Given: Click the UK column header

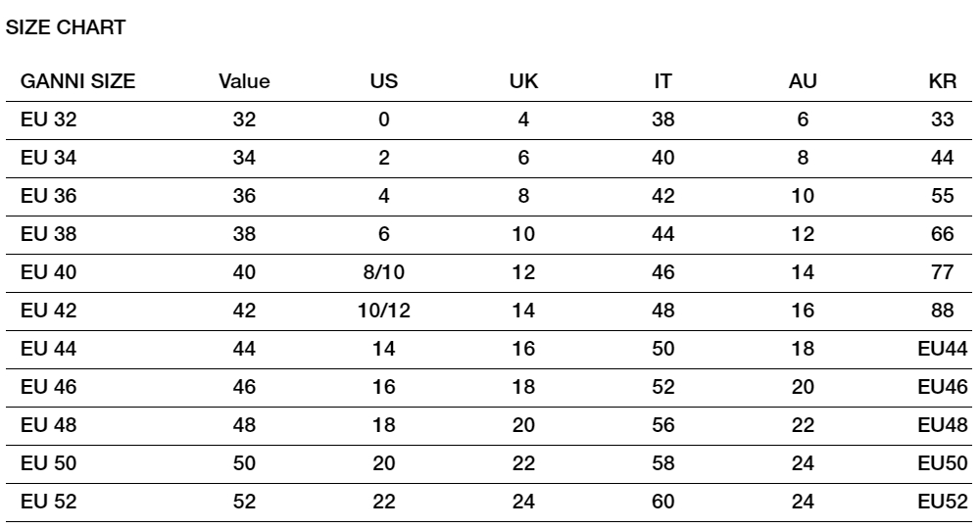Looking at the screenshot, I should (523, 81).
